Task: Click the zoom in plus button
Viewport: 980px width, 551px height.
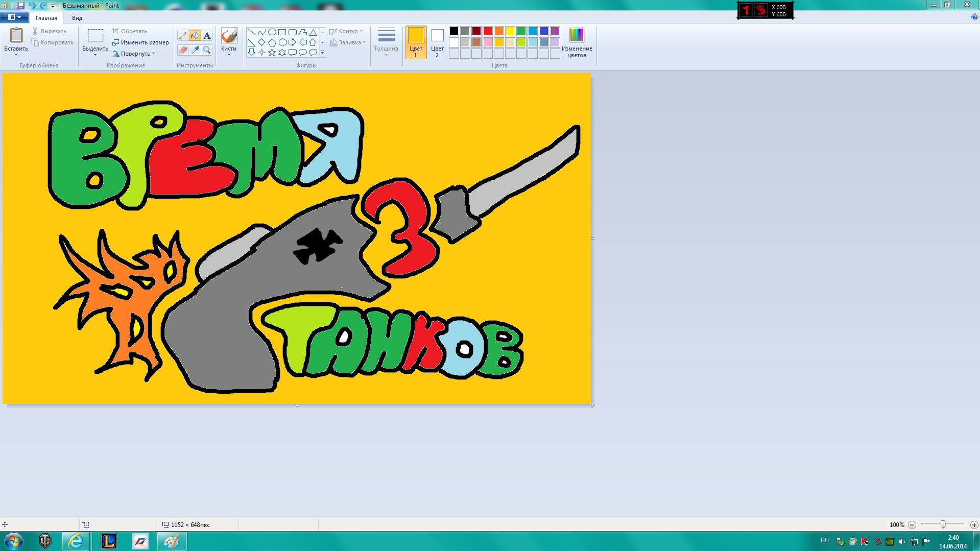Action: tap(974, 524)
